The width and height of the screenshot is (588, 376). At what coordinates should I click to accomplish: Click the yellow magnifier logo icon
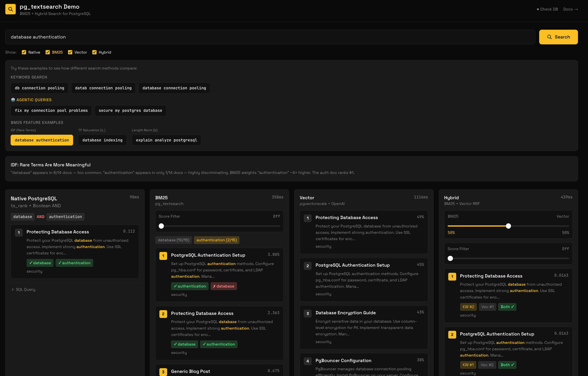click(x=11, y=9)
